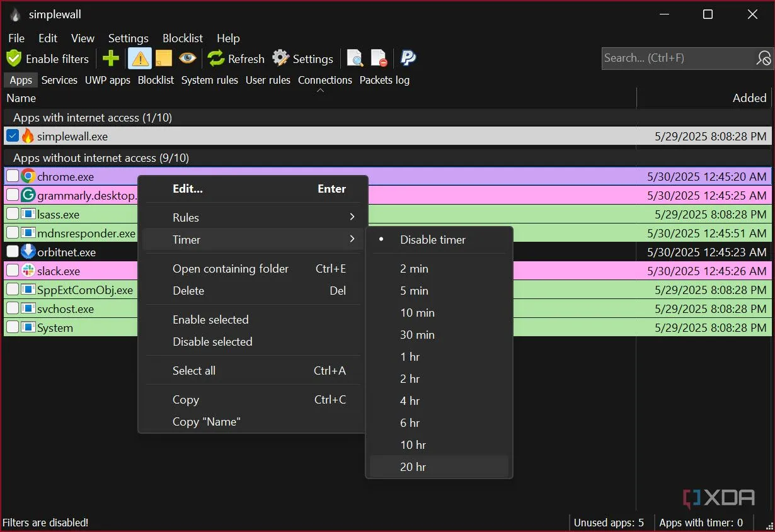Check the slack.exe checkbox
The width and height of the screenshot is (775, 532).
13,271
